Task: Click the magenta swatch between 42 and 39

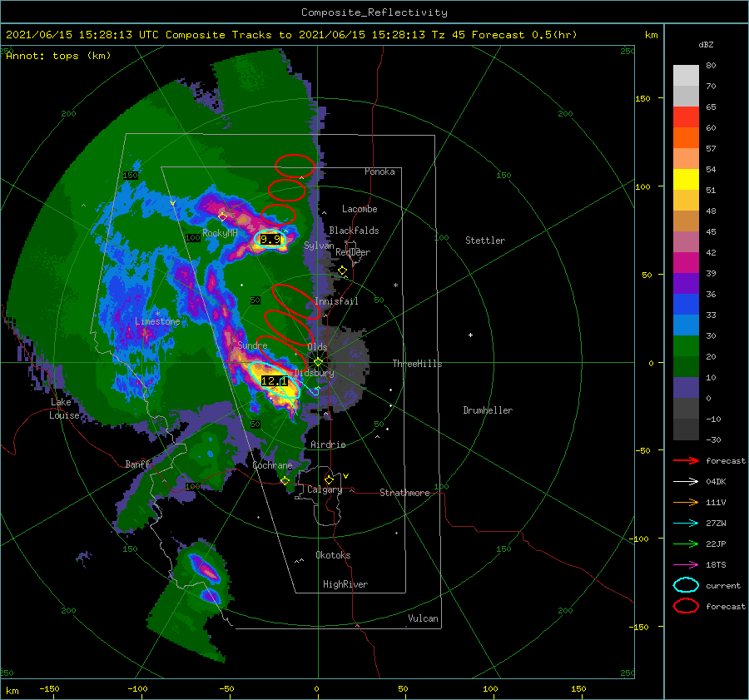Action: tap(686, 263)
